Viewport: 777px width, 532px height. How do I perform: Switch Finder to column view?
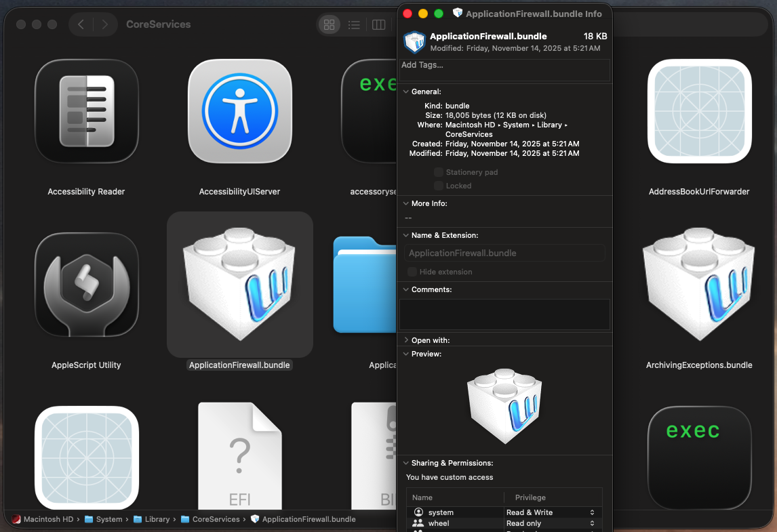pos(378,25)
